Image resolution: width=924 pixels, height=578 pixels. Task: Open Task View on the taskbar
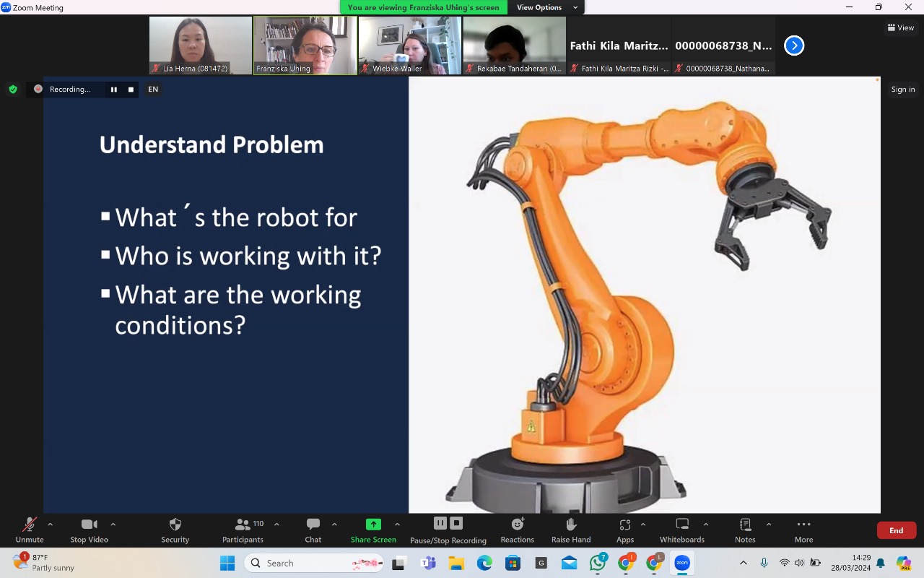(398, 563)
